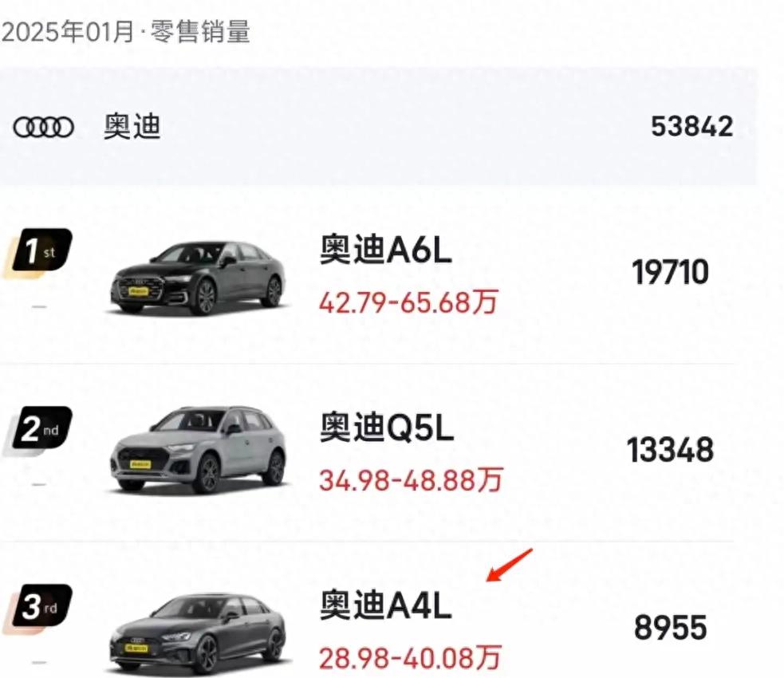Screen dimensions: 784x678
Task: Click the Audi four-rings logo
Action: 44,128
